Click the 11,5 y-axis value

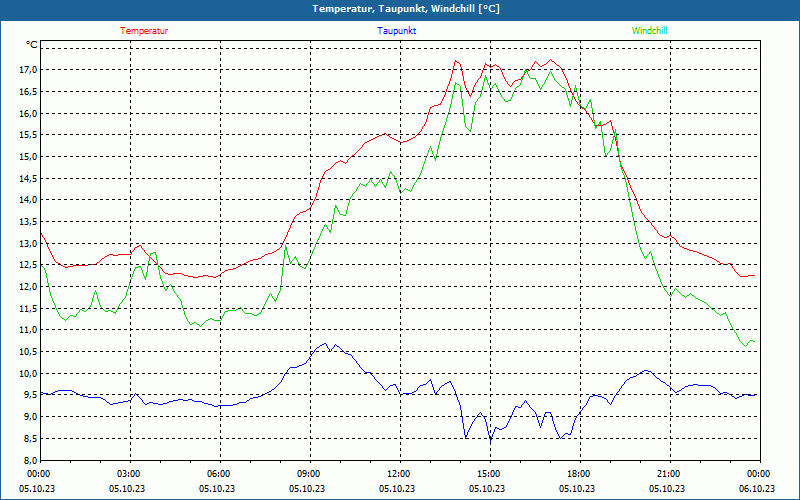pyautogui.click(x=29, y=308)
